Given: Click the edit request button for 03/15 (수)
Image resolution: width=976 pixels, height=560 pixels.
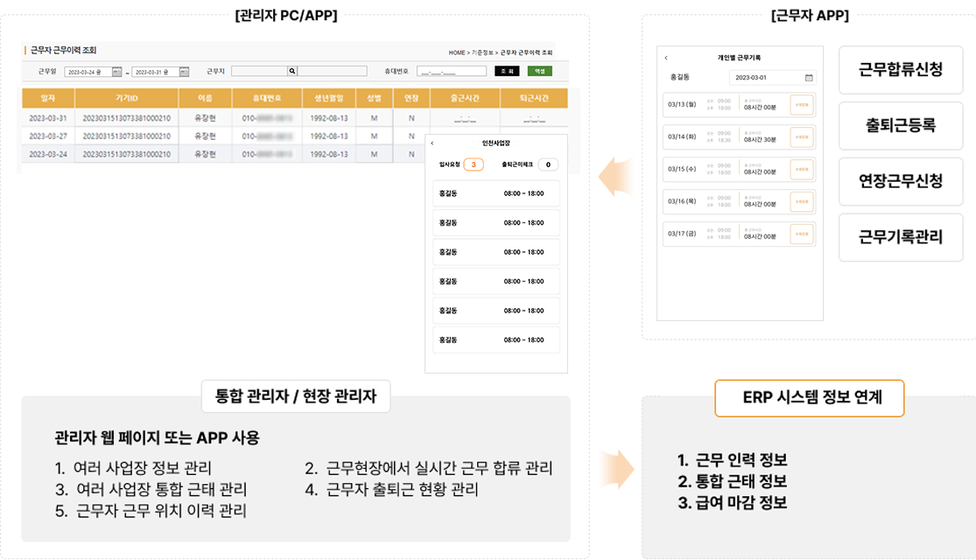Looking at the screenshot, I should (802, 169).
